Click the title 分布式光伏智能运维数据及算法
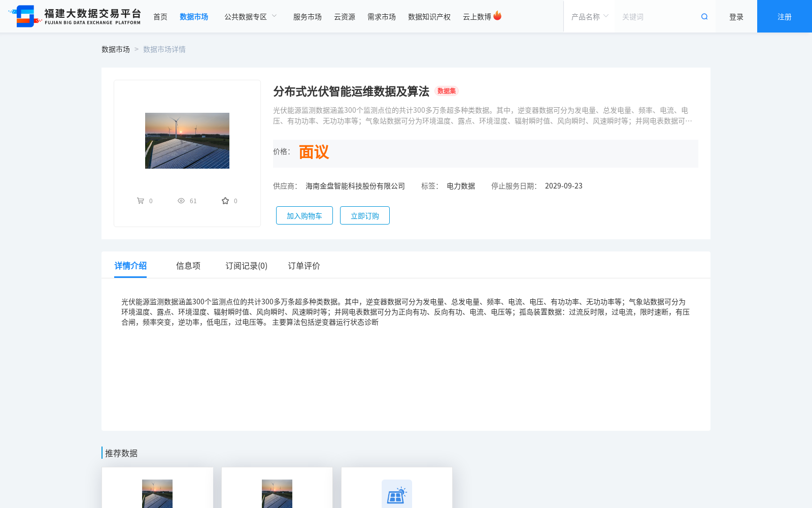Image resolution: width=812 pixels, height=508 pixels. click(351, 91)
